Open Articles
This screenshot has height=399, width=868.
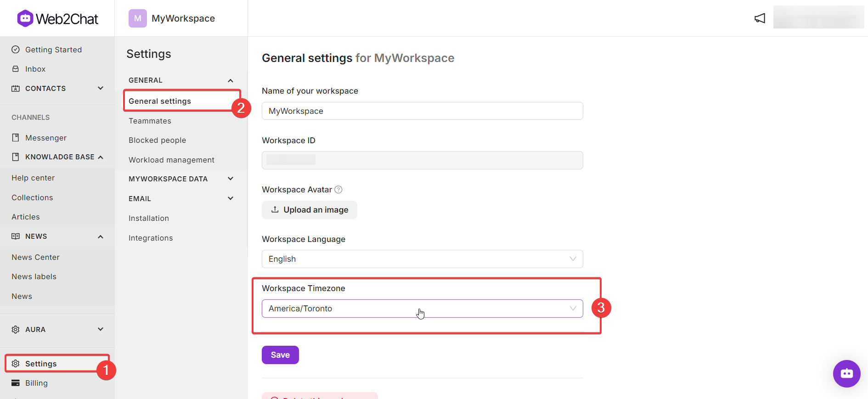tap(26, 217)
